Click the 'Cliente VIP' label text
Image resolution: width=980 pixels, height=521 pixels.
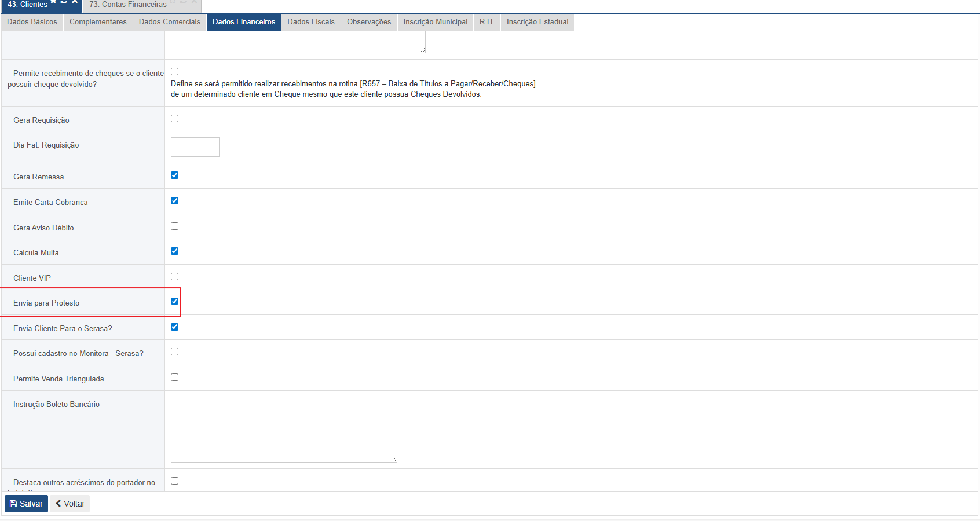(x=32, y=278)
